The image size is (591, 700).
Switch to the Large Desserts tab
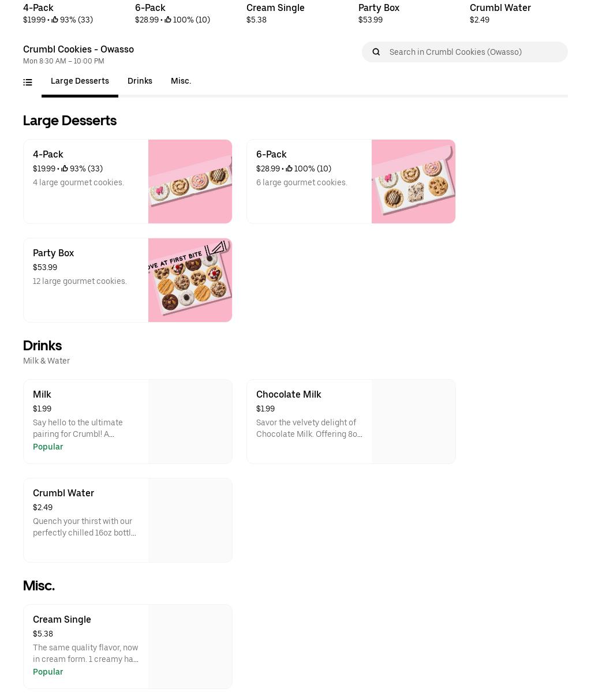tap(80, 81)
